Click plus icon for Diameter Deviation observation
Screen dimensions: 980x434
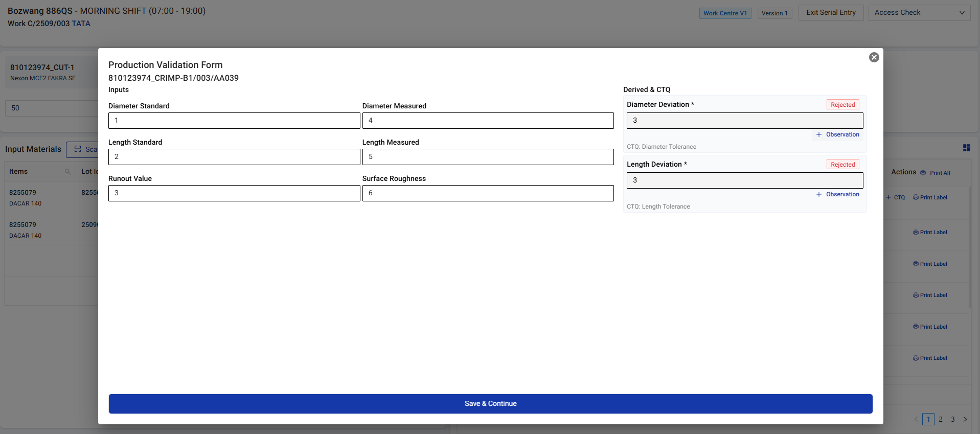click(818, 134)
